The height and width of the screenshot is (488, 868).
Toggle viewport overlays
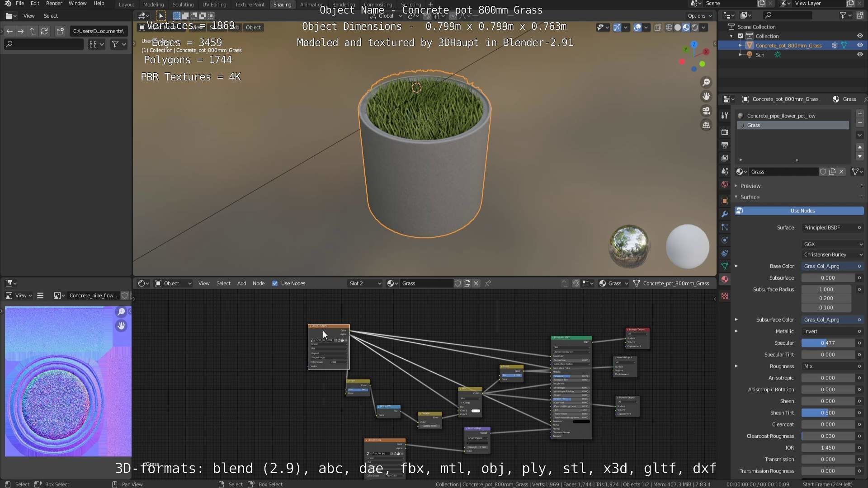tap(637, 28)
